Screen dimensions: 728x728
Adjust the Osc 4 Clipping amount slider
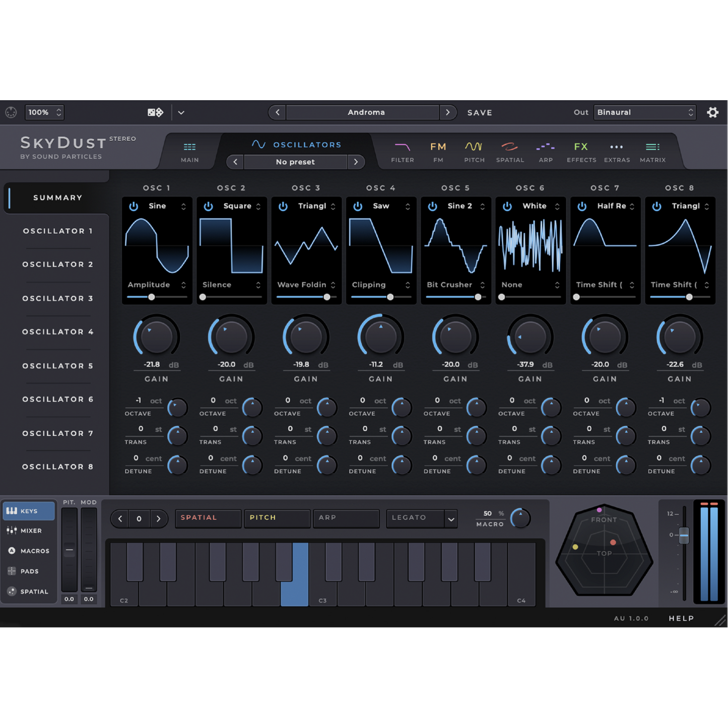click(x=391, y=297)
